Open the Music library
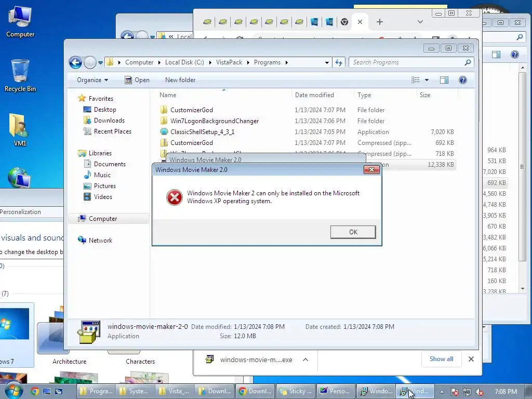The height and width of the screenshot is (399, 532). 102,175
